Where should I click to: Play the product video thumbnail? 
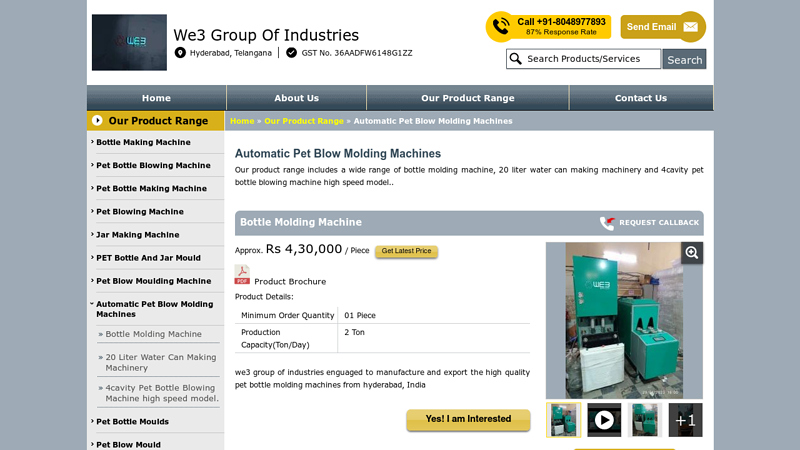point(604,420)
